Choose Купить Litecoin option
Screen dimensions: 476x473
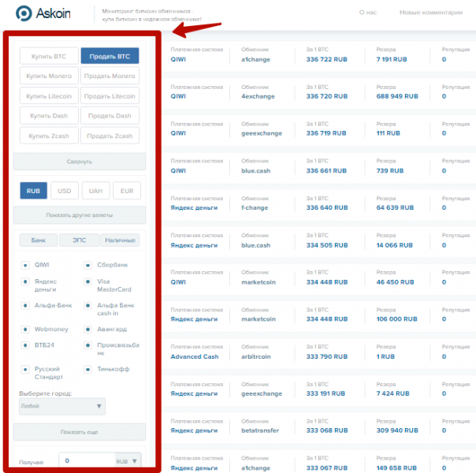(49, 96)
